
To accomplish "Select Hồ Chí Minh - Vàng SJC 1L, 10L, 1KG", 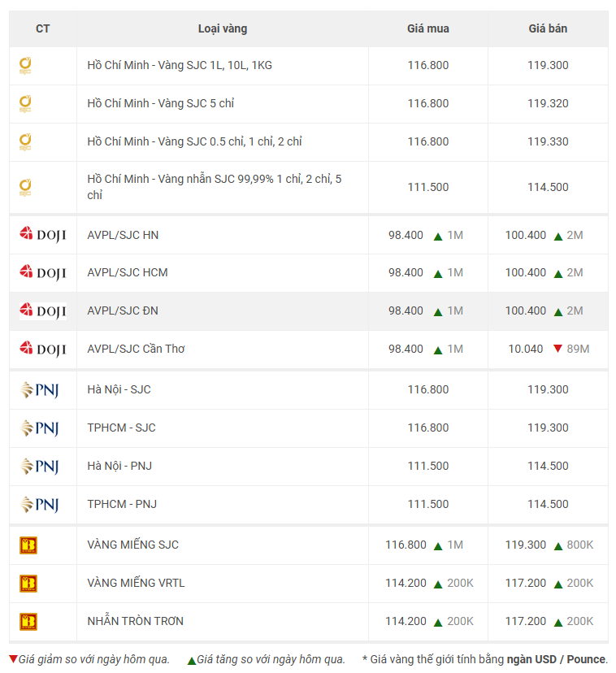I will (x=180, y=65).
